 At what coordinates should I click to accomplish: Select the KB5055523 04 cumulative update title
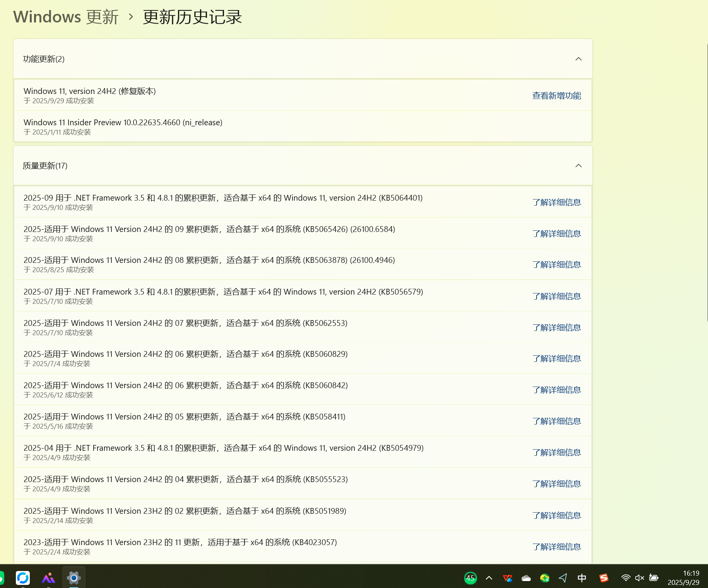pos(186,479)
